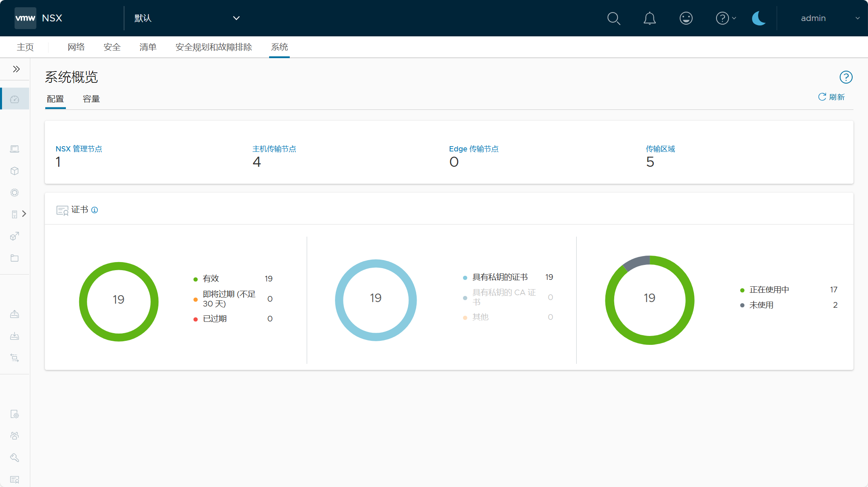Open the search magnifier in top bar
Viewport: 868px width, 487px height.
pos(613,18)
